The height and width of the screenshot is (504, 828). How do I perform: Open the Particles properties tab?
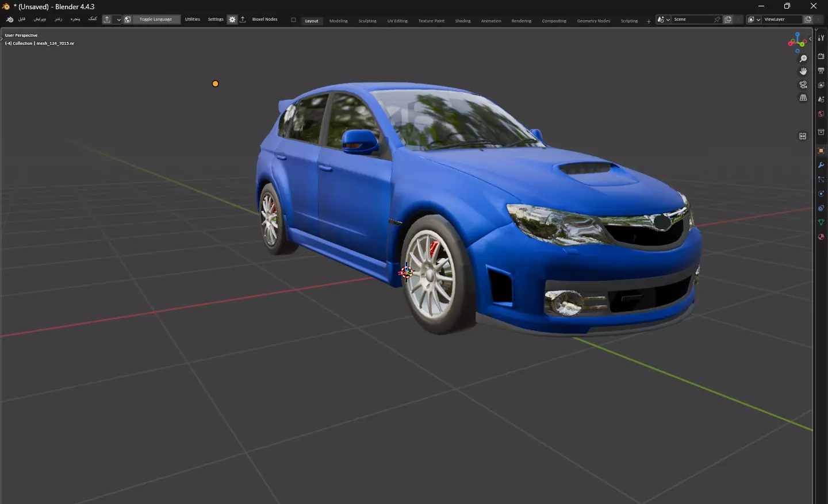[x=821, y=179]
